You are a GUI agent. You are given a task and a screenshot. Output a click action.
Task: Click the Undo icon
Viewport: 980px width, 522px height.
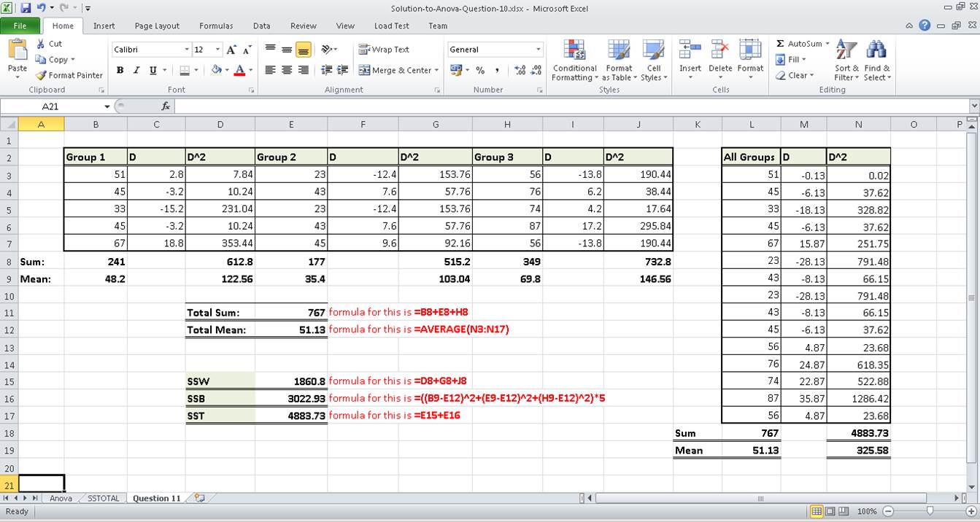(x=42, y=8)
